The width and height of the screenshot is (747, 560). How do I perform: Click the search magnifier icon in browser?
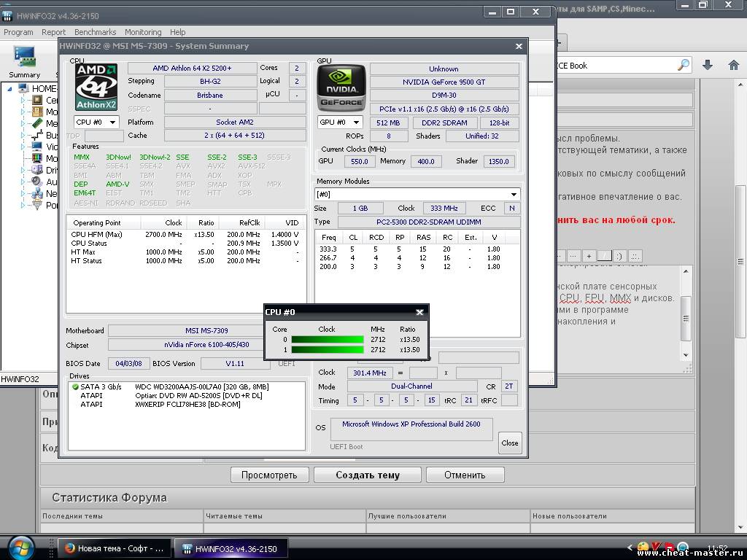[683, 65]
